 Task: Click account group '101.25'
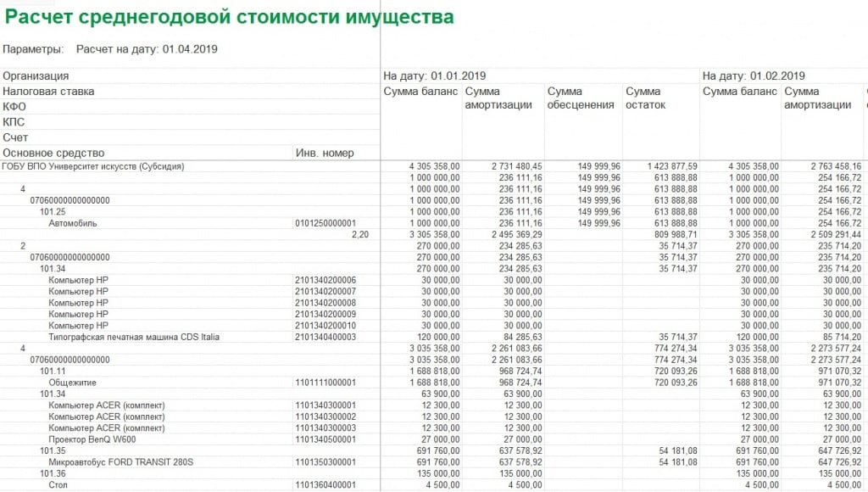click(53, 212)
